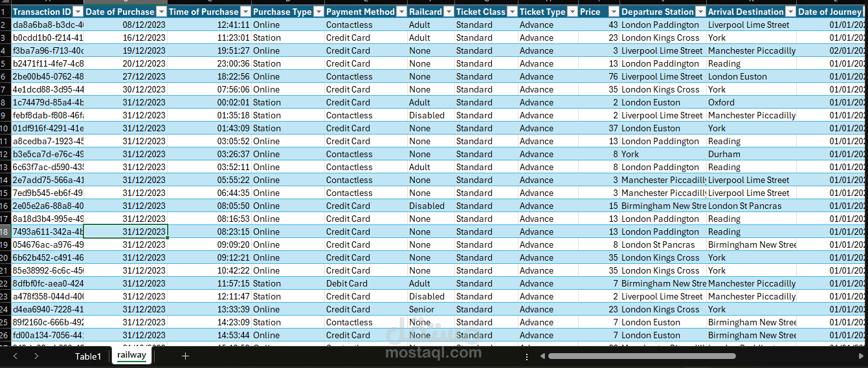Open the Arrival Destination filter dropdown

(790, 12)
